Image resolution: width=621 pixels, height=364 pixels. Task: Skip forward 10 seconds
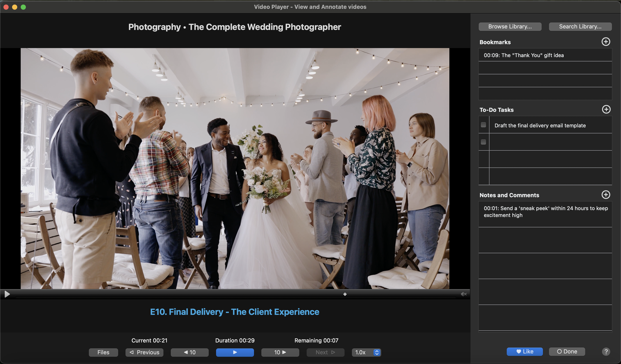pos(280,352)
